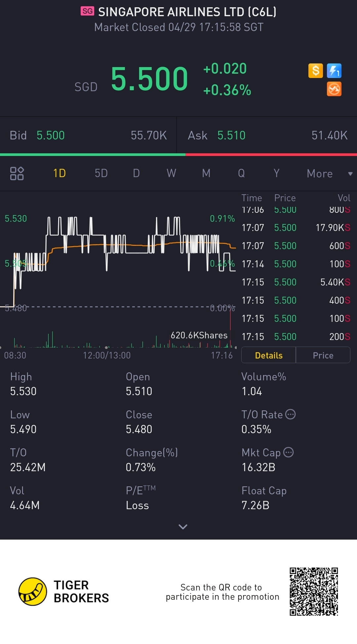Tap the Volume% 1.04 stat
This screenshot has height=644, width=357.
click(x=264, y=384)
